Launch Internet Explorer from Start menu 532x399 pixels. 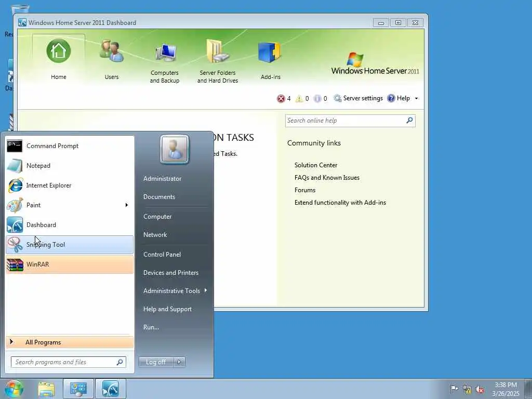click(70, 185)
